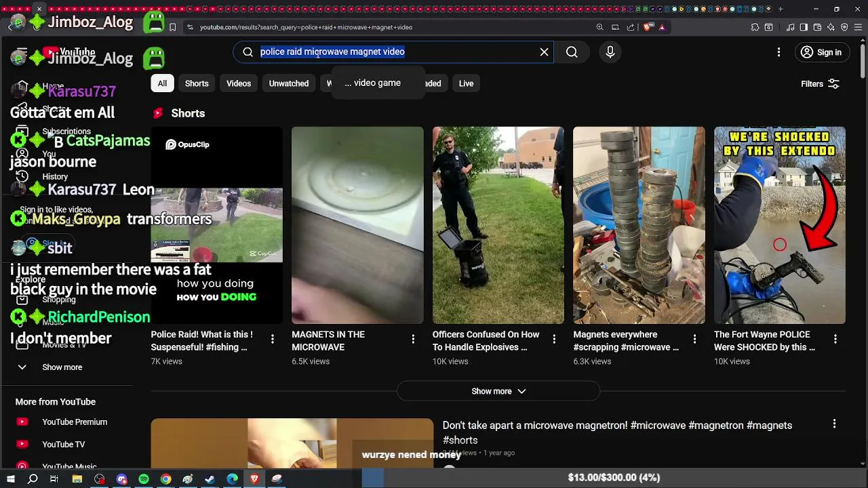Open History in the sidebar

(x=55, y=176)
